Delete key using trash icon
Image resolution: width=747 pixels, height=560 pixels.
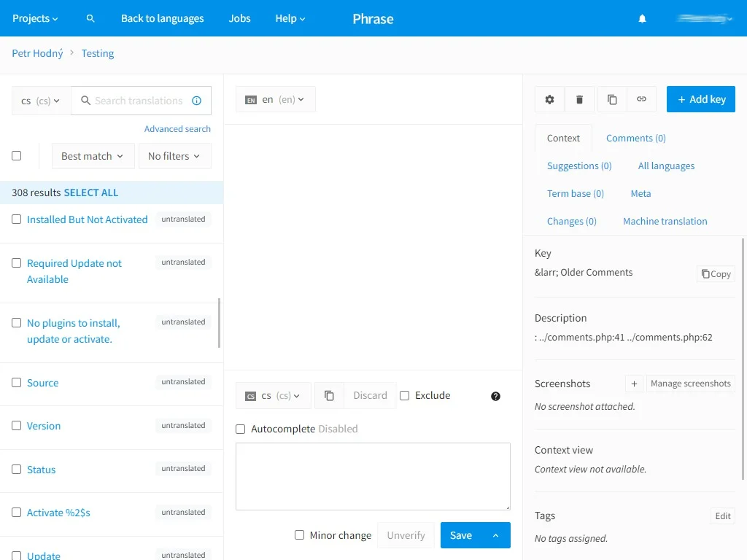pyautogui.click(x=580, y=99)
